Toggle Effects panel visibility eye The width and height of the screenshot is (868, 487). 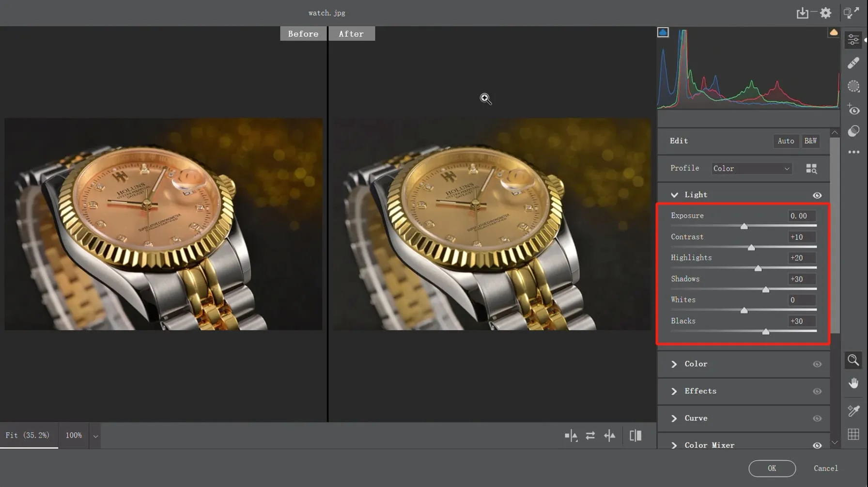817,392
